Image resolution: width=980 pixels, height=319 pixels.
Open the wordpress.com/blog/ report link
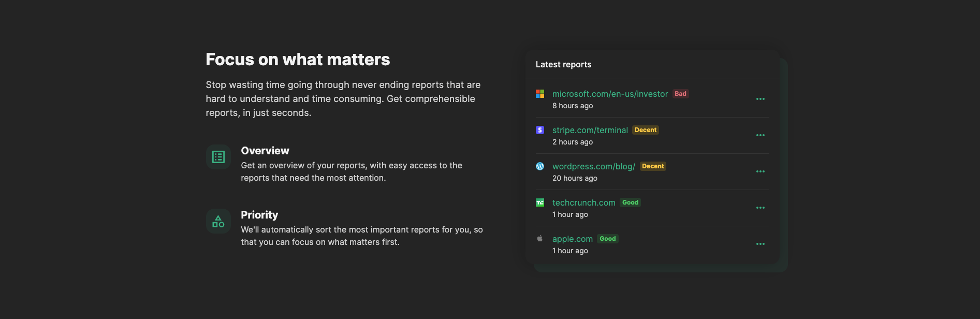click(593, 166)
